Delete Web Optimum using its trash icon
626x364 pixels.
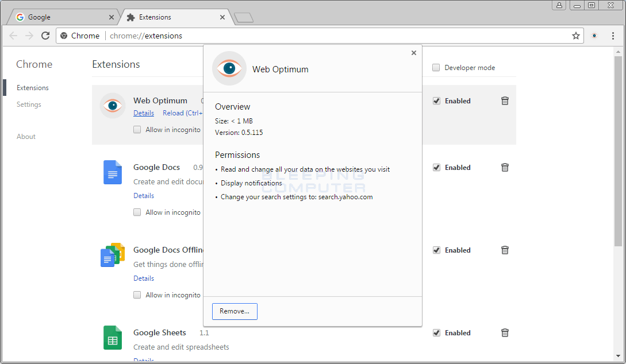pos(505,101)
